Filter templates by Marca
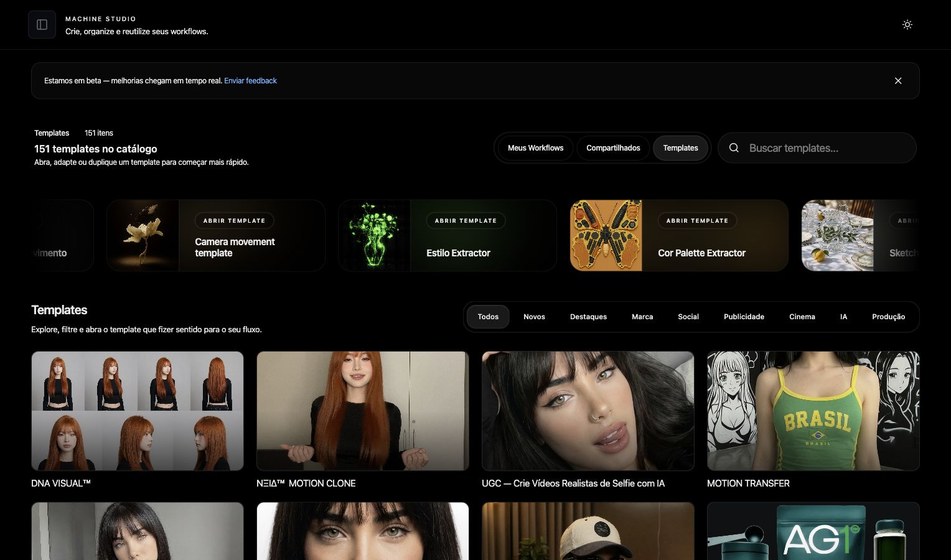Screen dimensions: 951x560 point(642,317)
